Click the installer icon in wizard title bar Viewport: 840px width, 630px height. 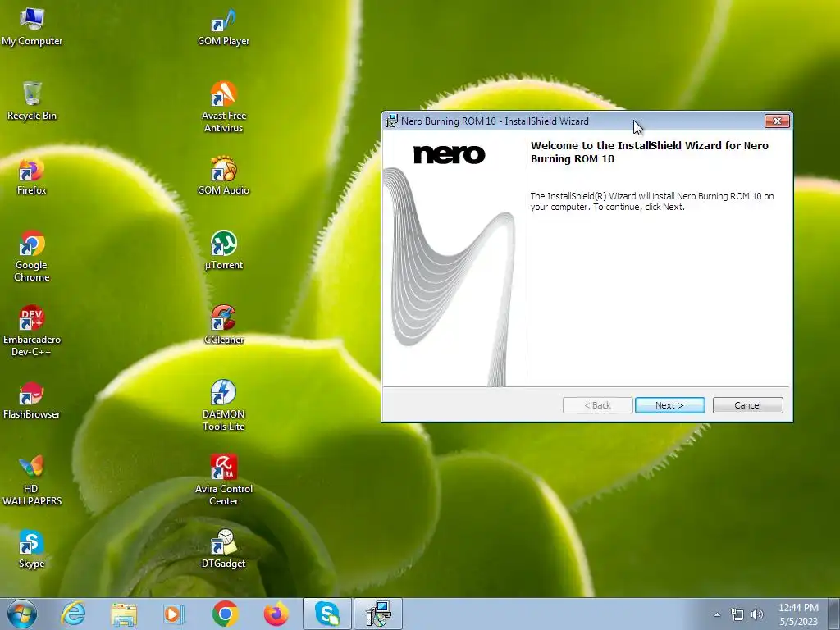point(392,121)
